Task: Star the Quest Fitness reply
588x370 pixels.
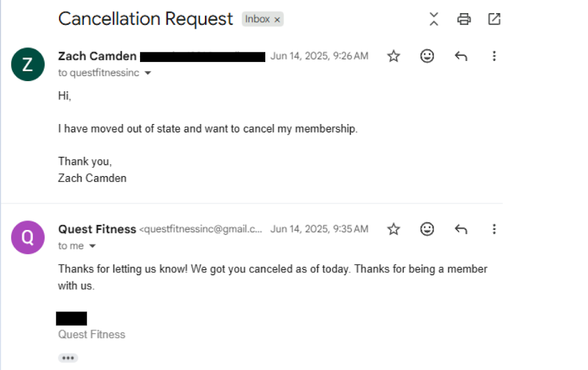Action: 393,229
